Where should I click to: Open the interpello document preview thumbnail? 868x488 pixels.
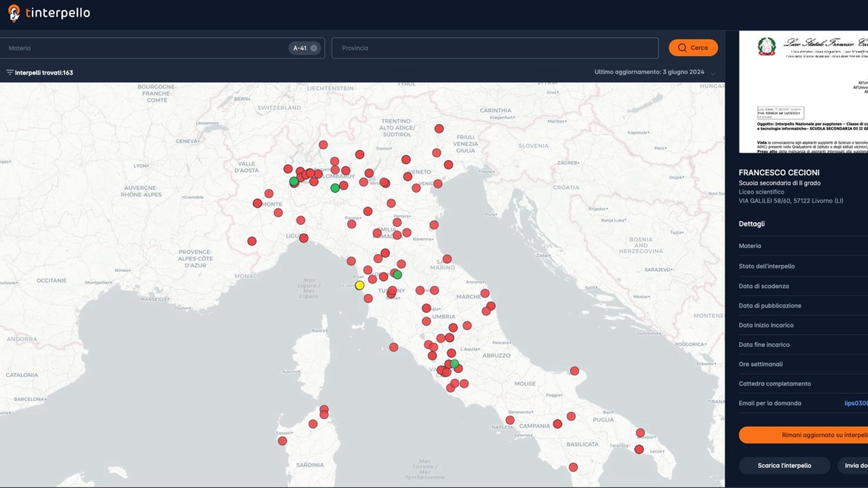[x=803, y=91]
